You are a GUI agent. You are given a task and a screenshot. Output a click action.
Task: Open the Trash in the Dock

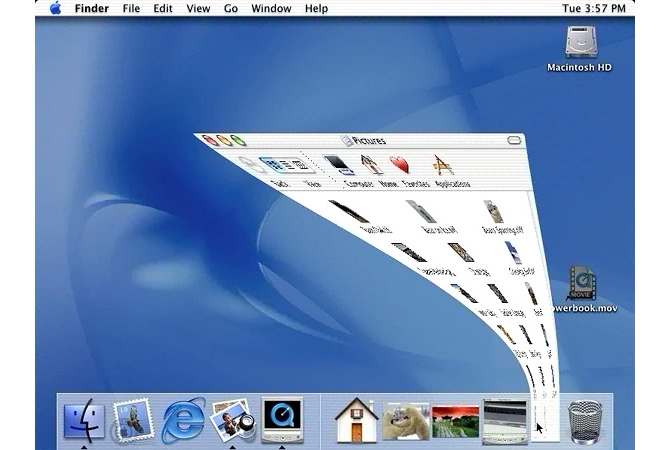585,419
